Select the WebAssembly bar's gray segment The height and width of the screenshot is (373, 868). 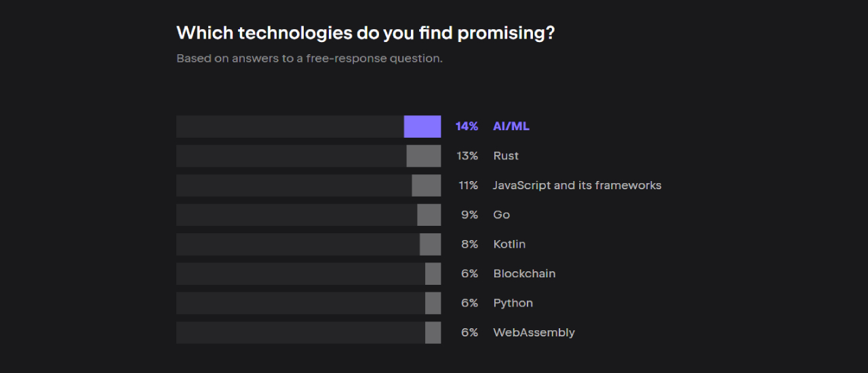(433, 333)
